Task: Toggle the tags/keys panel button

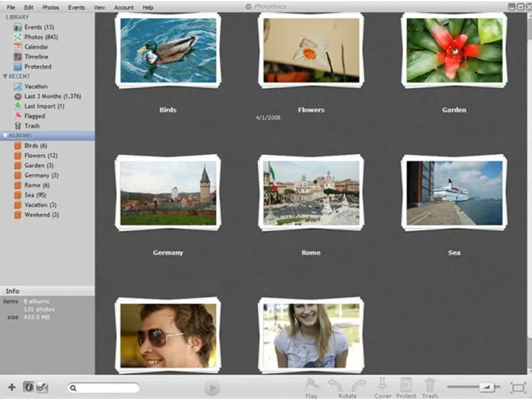Action: click(x=42, y=387)
